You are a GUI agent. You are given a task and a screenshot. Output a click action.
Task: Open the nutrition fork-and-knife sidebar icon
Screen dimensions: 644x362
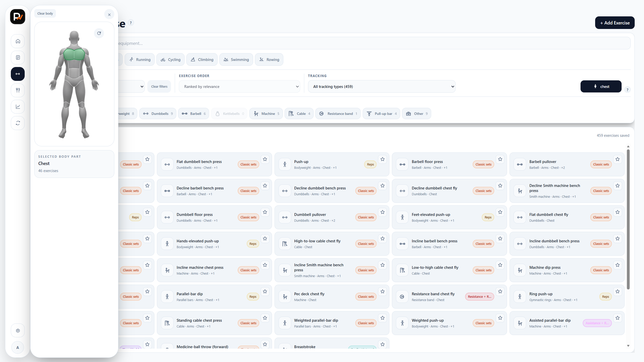pyautogui.click(x=18, y=90)
